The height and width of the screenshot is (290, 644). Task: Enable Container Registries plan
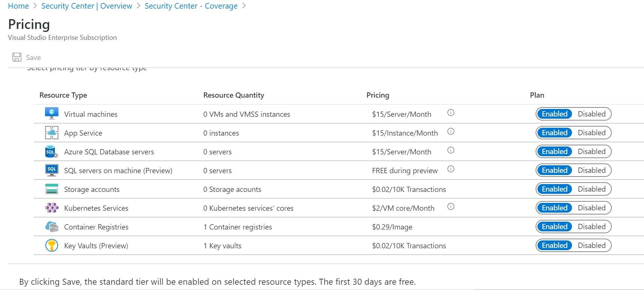point(554,227)
